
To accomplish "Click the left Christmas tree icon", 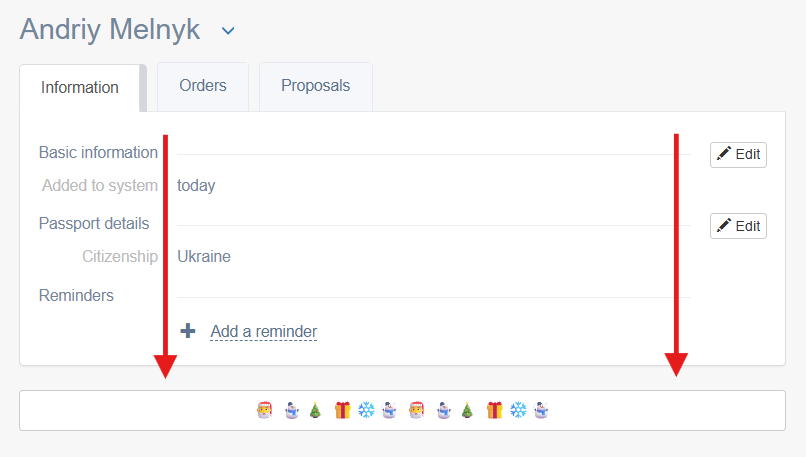I will point(315,410).
